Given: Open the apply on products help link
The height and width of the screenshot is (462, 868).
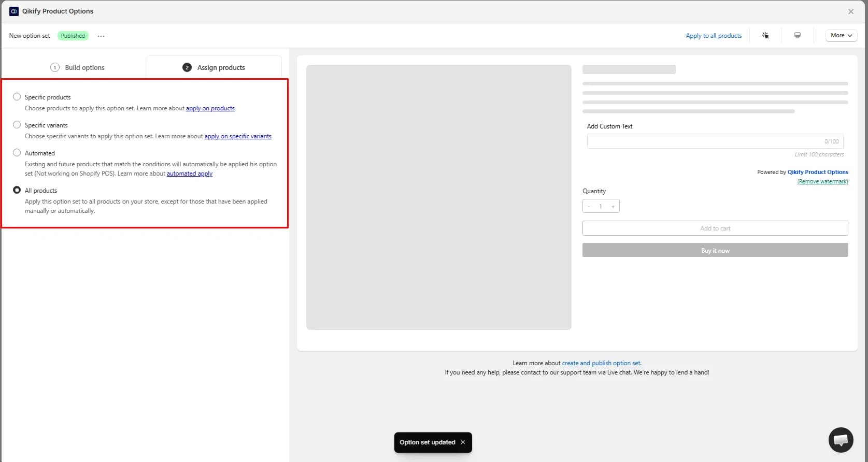Looking at the screenshot, I should (x=210, y=108).
